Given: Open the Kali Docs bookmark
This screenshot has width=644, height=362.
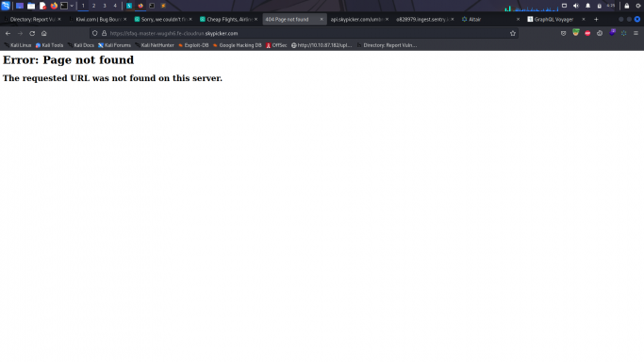Looking at the screenshot, I should 81,45.
